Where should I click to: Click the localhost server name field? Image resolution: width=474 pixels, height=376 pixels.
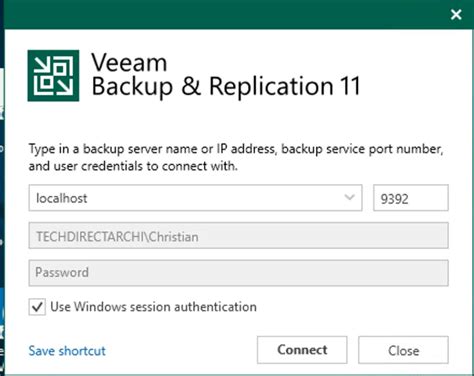195,198
